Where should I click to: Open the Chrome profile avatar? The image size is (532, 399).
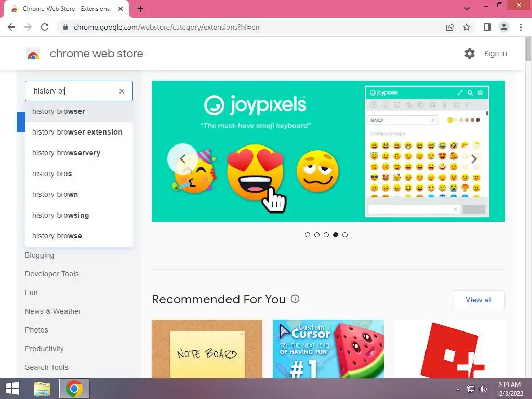coord(504,27)
